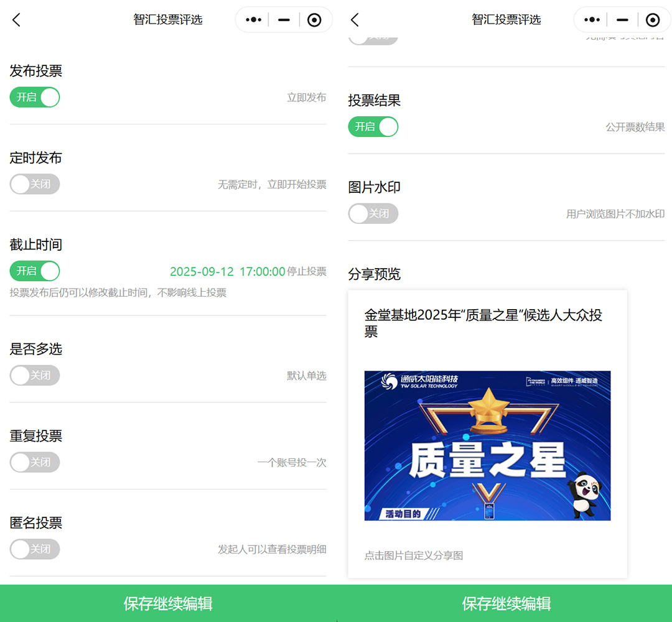Viewport: 672px width, 622px height.
Task: Open the 2025-09-12 17:00:00 deadline picker
Action: (227, 272)
